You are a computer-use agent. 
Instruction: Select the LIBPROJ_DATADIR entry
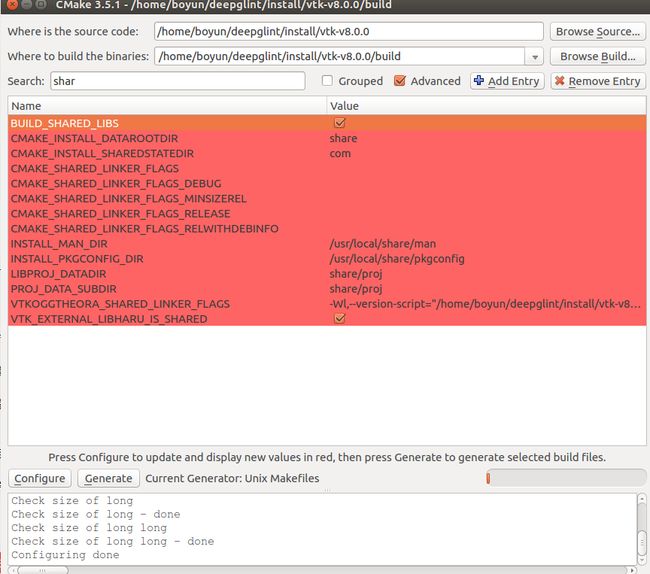click(58, 274)
